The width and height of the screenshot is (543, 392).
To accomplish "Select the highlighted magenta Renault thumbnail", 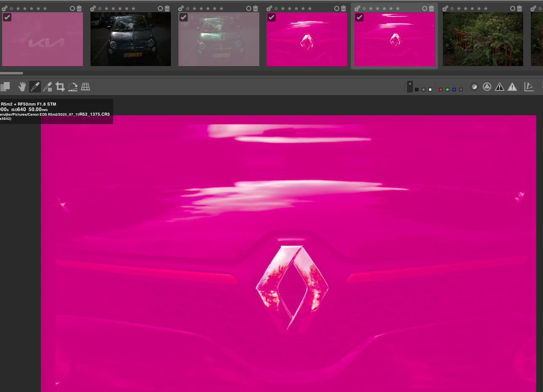I will tap(395, 39).
